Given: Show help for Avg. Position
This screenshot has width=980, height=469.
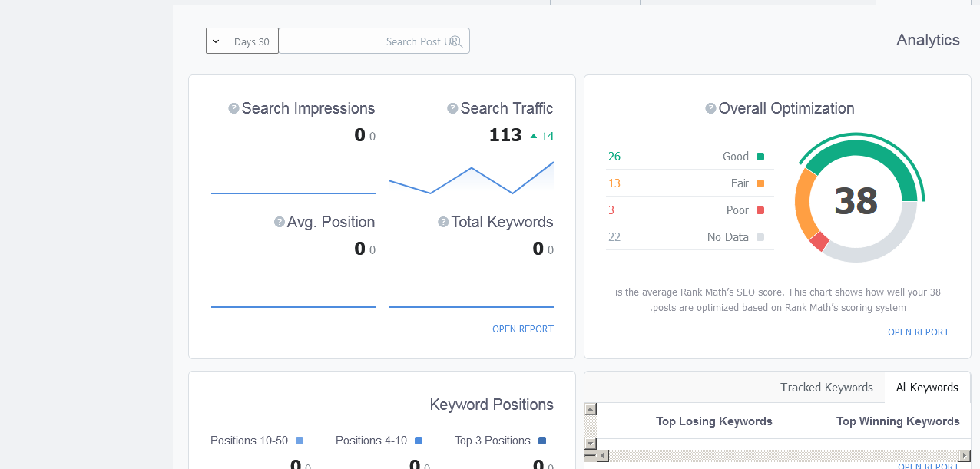Looking at the screenshot, I should pos(280,222).
